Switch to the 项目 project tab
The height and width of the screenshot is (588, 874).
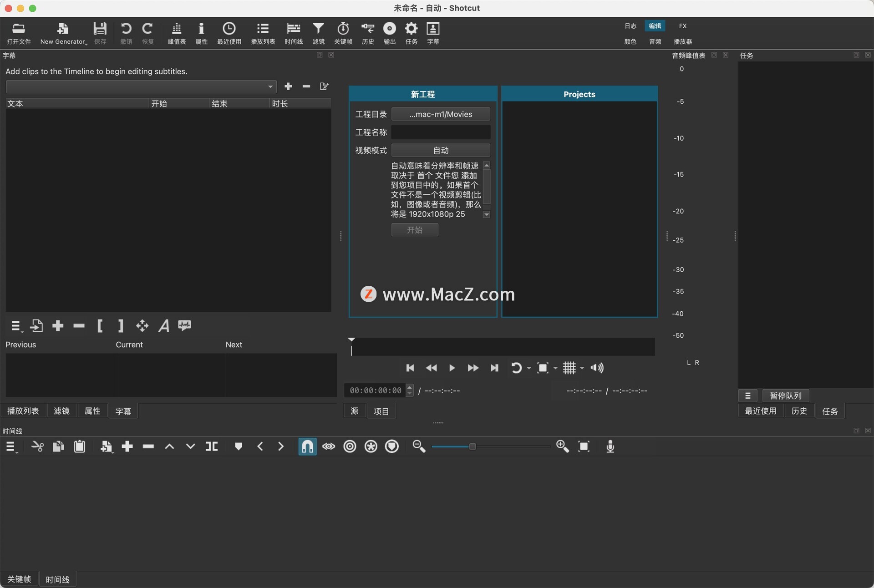click(x=381, y=411)
